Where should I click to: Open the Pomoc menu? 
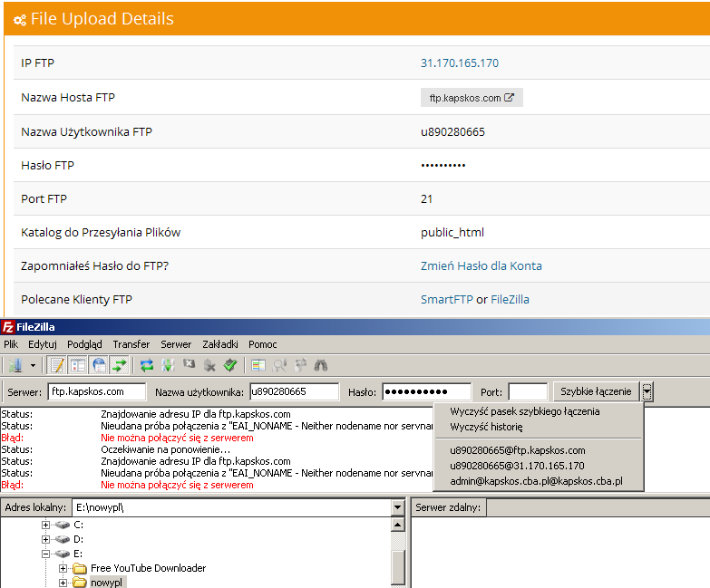(x=263, y=344)
